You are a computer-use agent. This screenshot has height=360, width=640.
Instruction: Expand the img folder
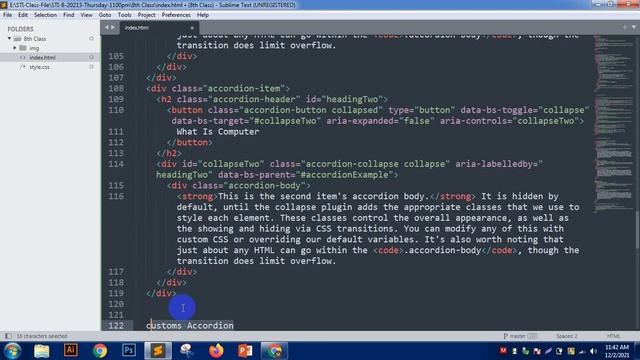point(15,48)
